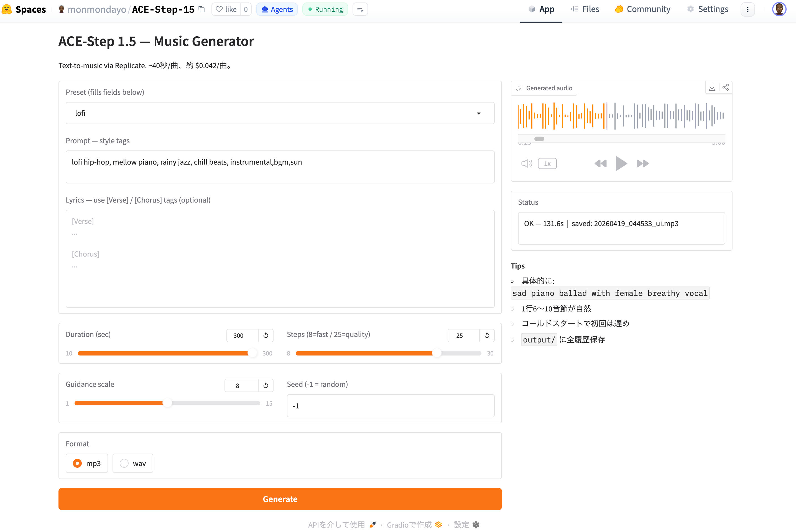Change playback speed 1x button
Viewport: 796px width, 532px height.
(x=547, y=163)
